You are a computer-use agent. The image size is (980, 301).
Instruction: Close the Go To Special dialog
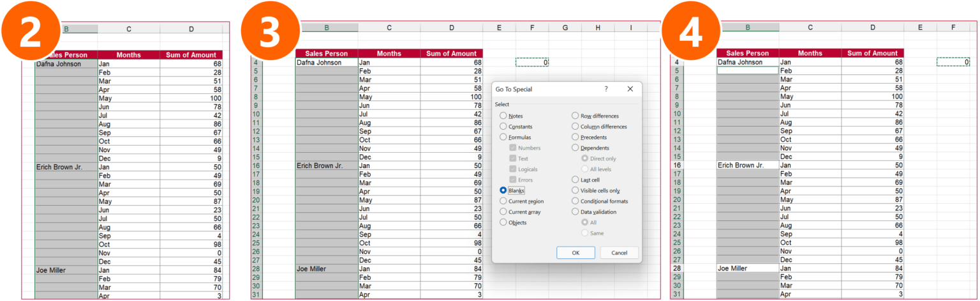tap(630, 89)
